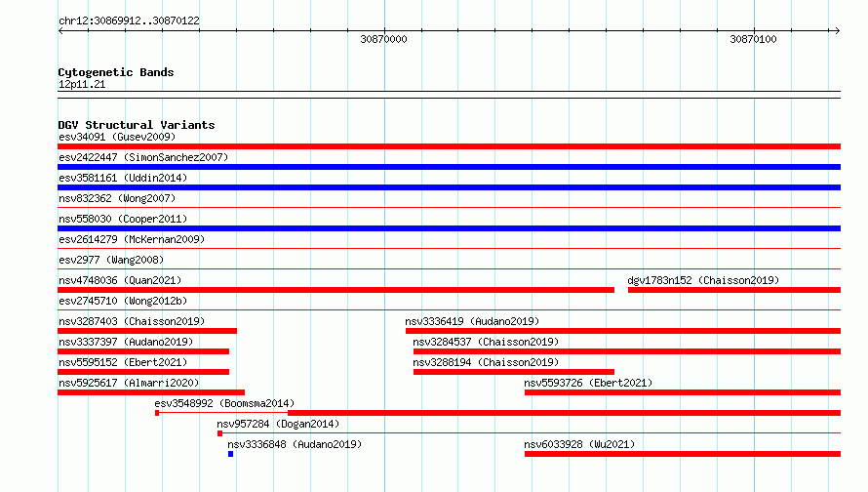Click nsv5595152 (Ebert2021) label

[x=123, y=362]
